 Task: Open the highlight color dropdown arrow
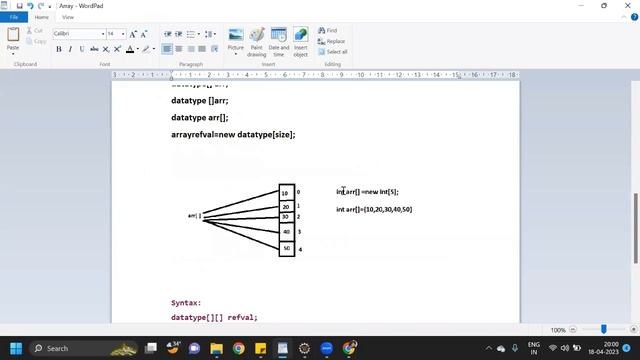click(154, 49)
